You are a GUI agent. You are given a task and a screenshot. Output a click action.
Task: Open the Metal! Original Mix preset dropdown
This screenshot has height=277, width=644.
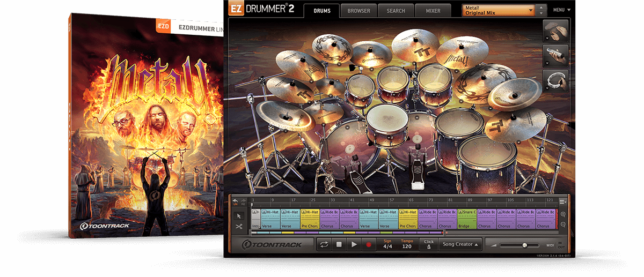click(x=499, y=10)
